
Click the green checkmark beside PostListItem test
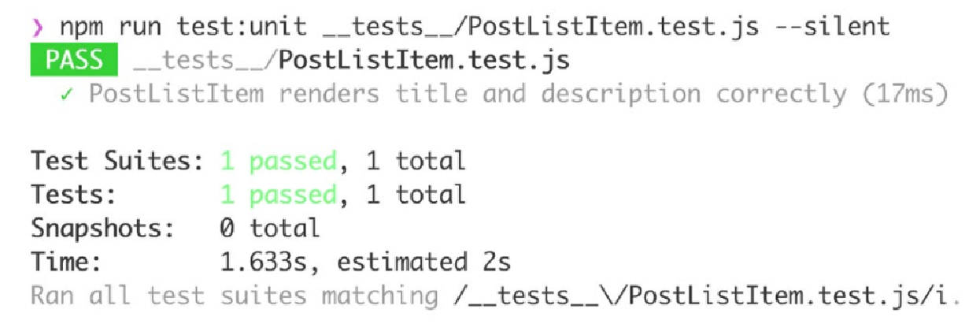(x=67, y=95)
